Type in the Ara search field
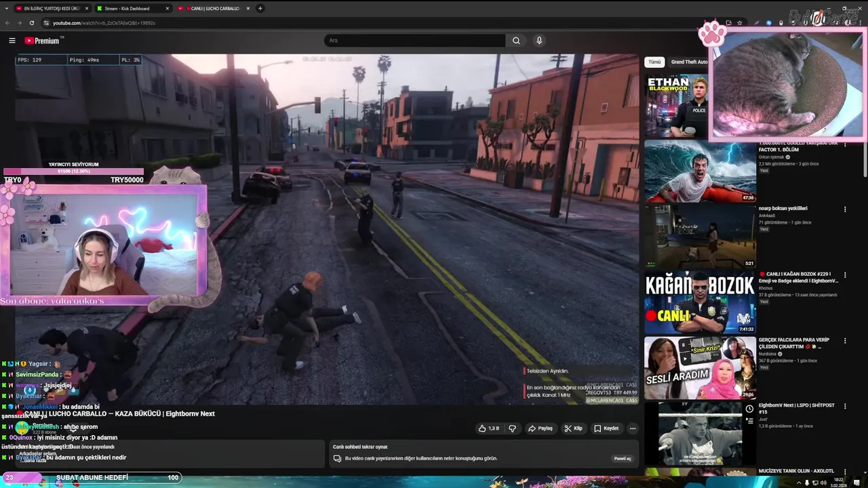Viewport: 868px width, 488px height. coord(414,41)
